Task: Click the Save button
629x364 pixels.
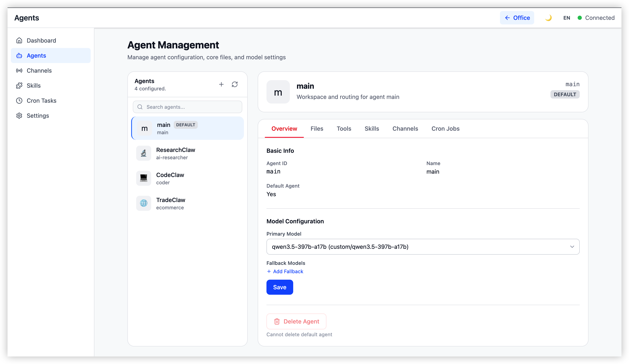Action: pos(280,287)
